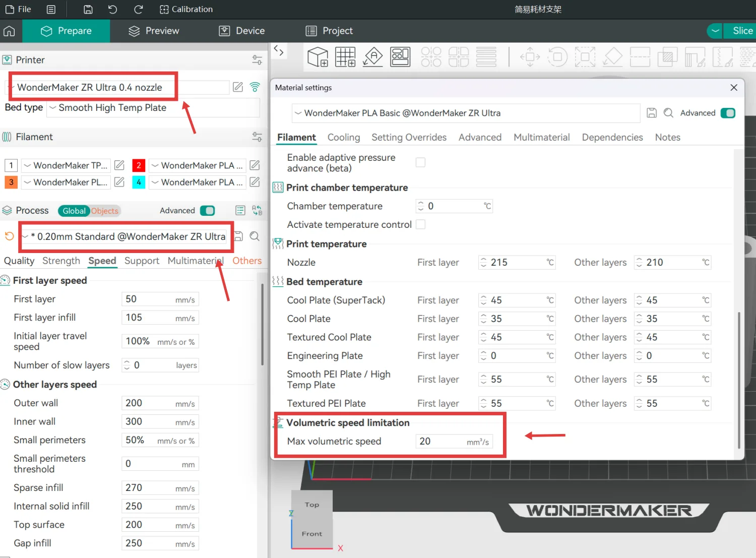Click the First layer speed input field

point(160,299)
